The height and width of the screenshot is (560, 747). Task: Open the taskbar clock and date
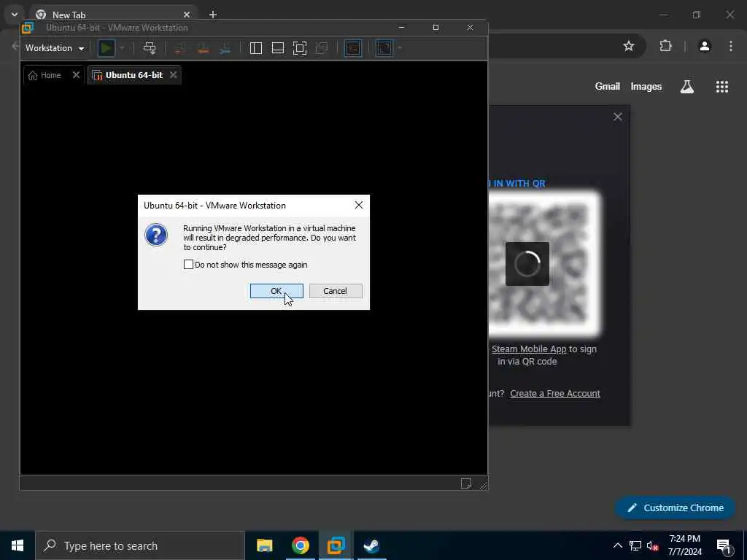coord(684,545)
